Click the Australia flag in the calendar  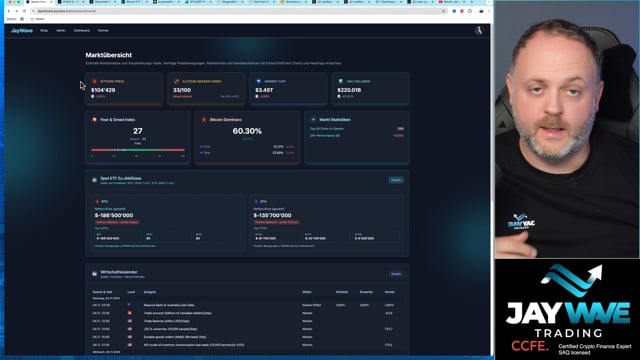click(130, 305)
